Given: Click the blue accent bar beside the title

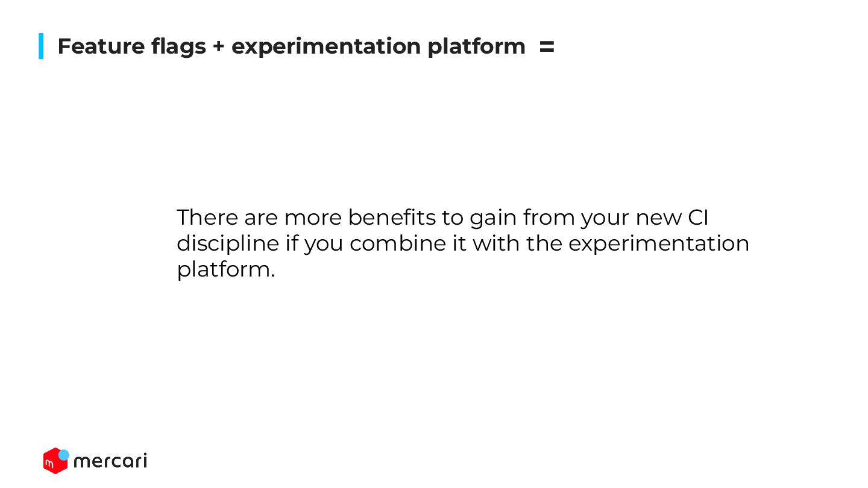Looking at the screenshot, I should (41, 46).
